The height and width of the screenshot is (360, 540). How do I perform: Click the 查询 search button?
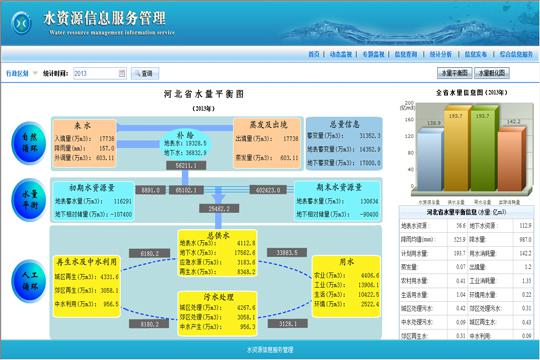pyautogui.click(x=145, y=73)
